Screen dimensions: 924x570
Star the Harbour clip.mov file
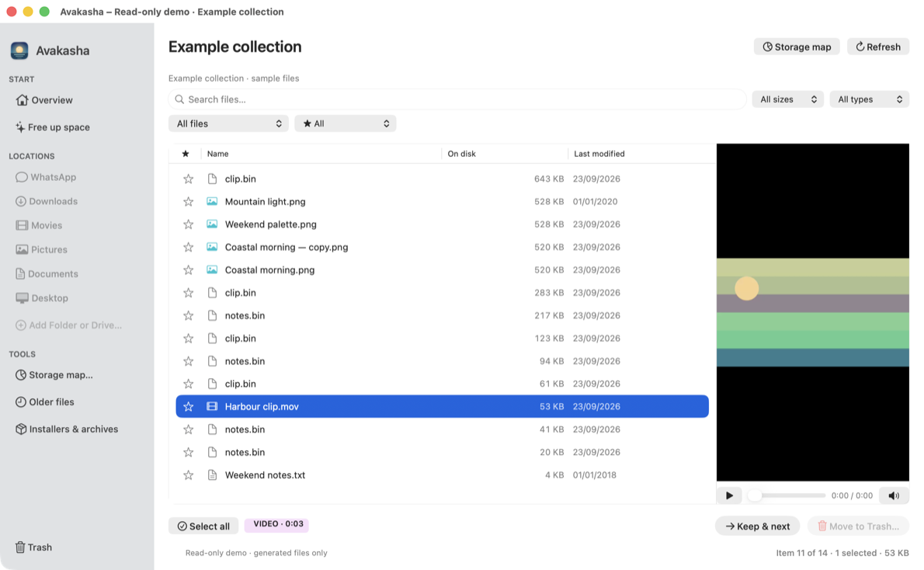click(x=188, y=407)
